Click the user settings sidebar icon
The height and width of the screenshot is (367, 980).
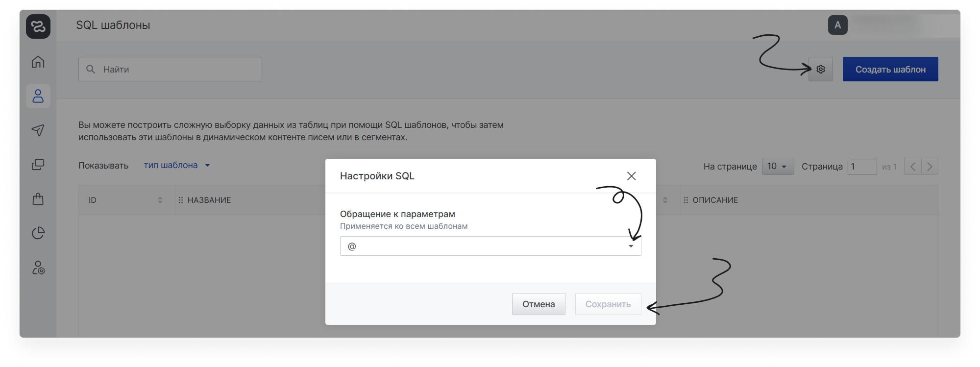pos(38,268)
